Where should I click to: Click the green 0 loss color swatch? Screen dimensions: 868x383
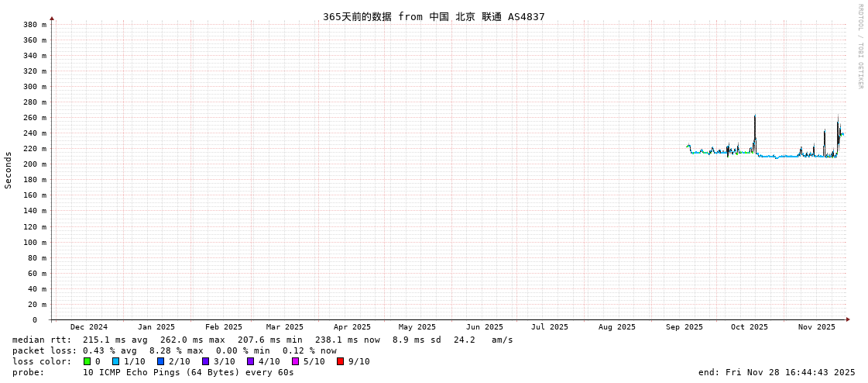coord(87,361)
